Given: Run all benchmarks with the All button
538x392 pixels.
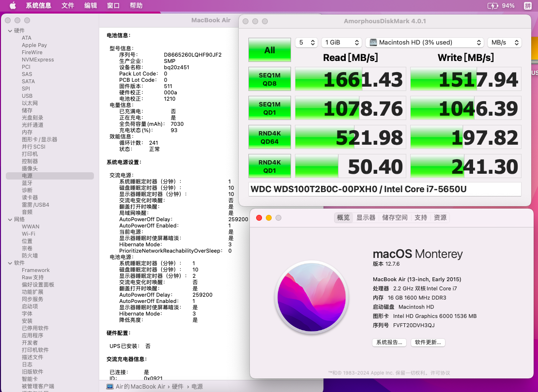Looking at the screenshot, I should (270, 50).
